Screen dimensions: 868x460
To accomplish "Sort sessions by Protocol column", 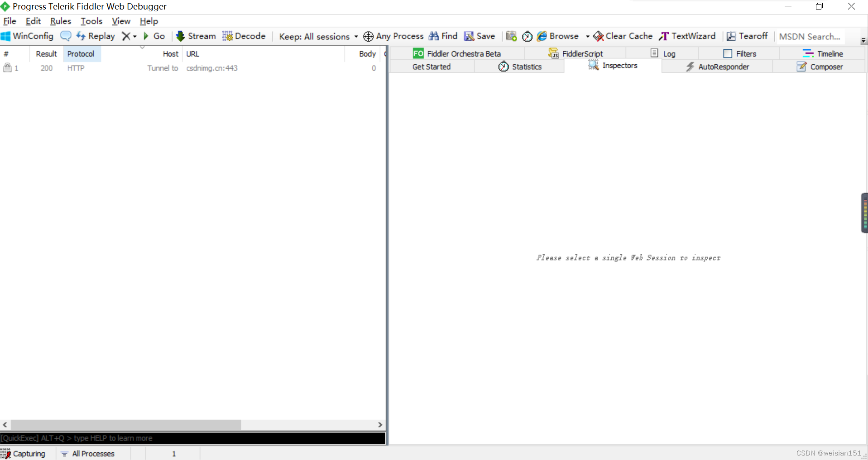I will point(82,54).
